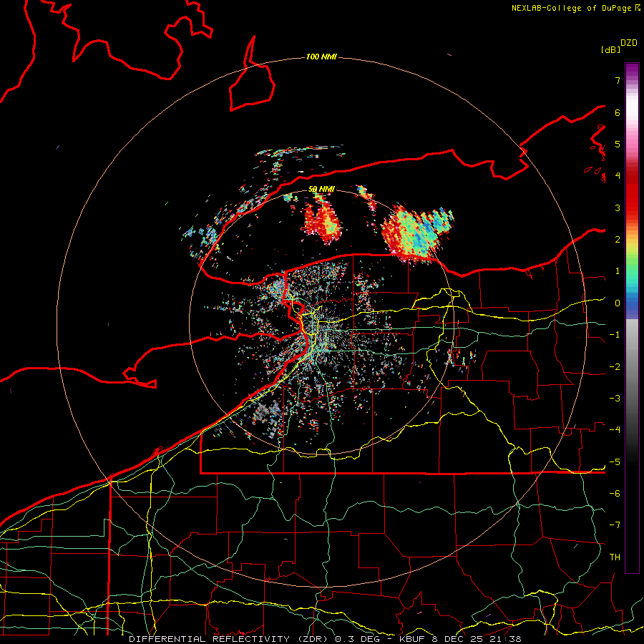Click the 2 dB scale tick label
Screen dimensions: 644x644
click(x=618, y=240)
